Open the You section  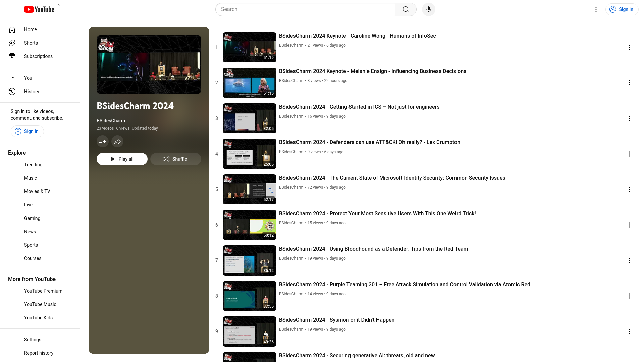[40, 78]
